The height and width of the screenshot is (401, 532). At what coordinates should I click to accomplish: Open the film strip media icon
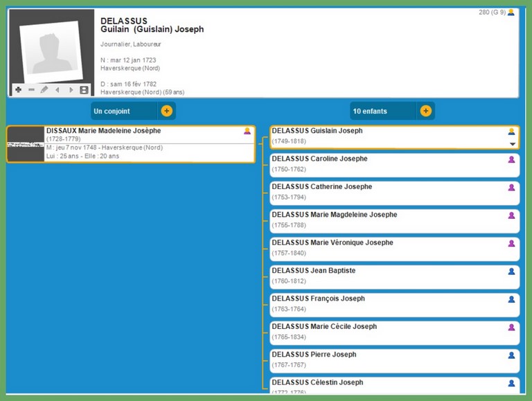click(84, 90)
